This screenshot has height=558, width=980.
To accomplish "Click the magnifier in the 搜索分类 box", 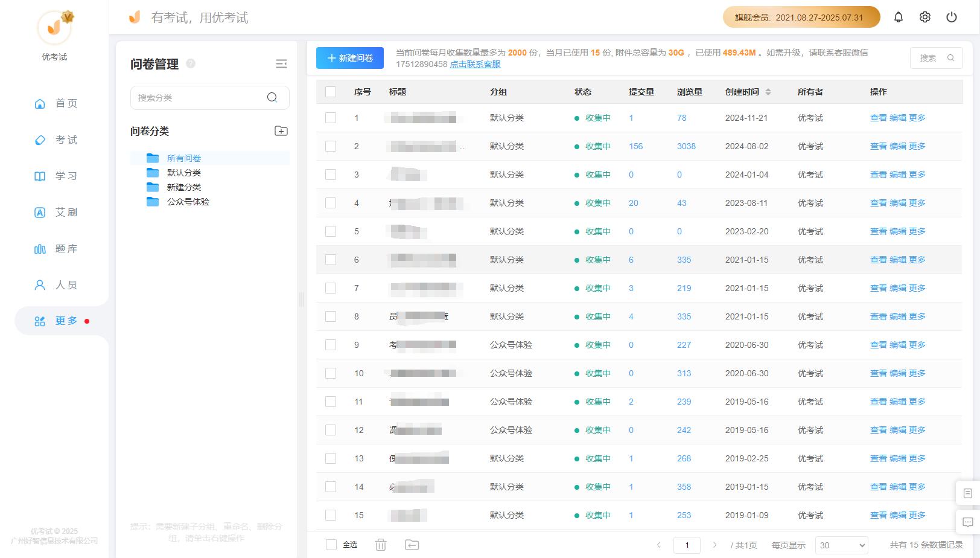I will click(x=272, y=97).
